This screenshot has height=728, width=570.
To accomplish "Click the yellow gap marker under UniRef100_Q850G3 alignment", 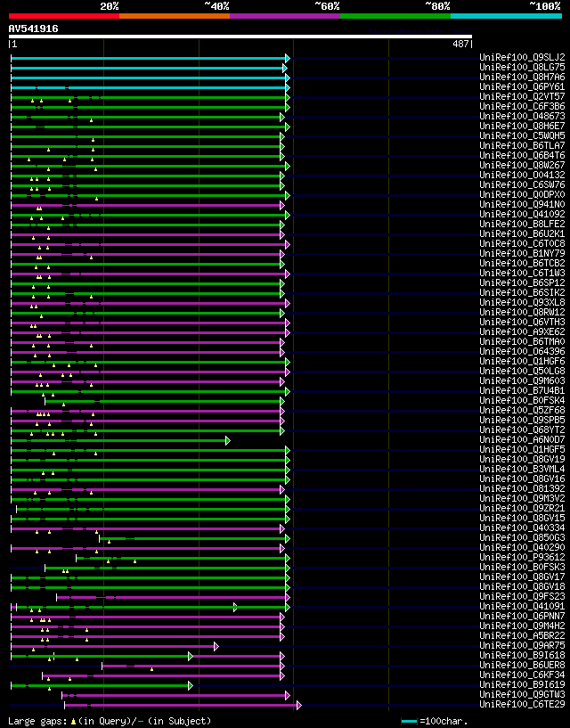I will (x=109, y=542).
